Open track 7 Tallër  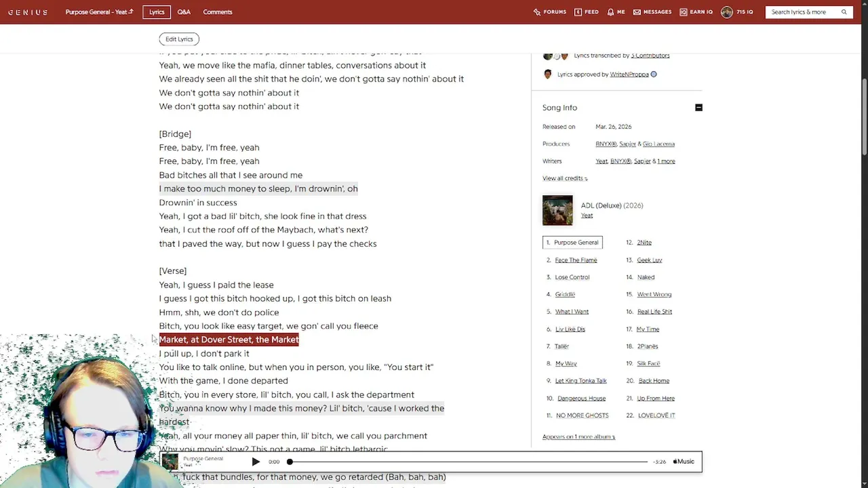coord(561,346)
